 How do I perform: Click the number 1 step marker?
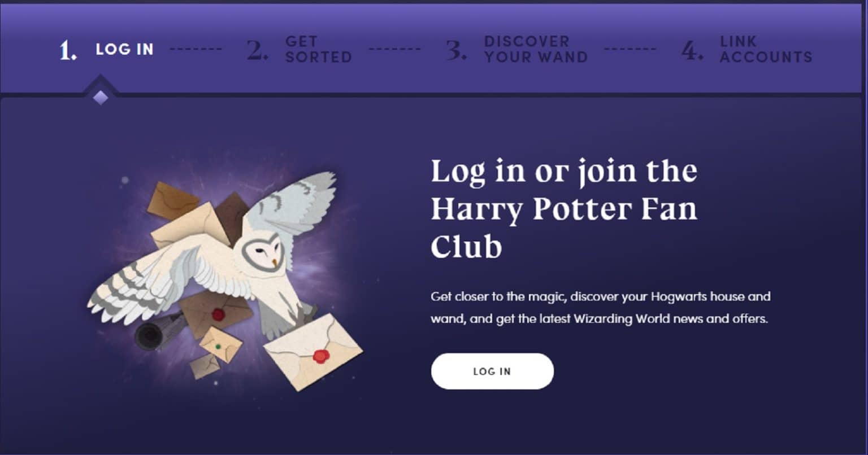click(68, 50)
